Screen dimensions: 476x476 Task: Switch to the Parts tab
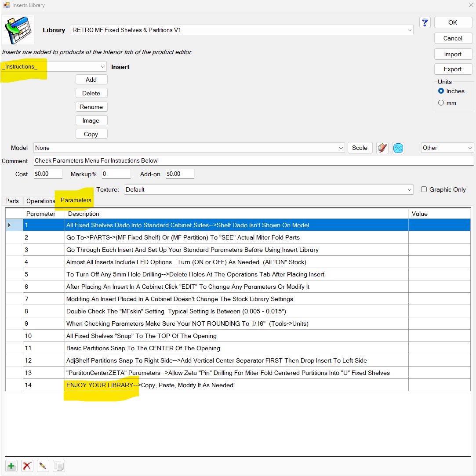point(12,201)
